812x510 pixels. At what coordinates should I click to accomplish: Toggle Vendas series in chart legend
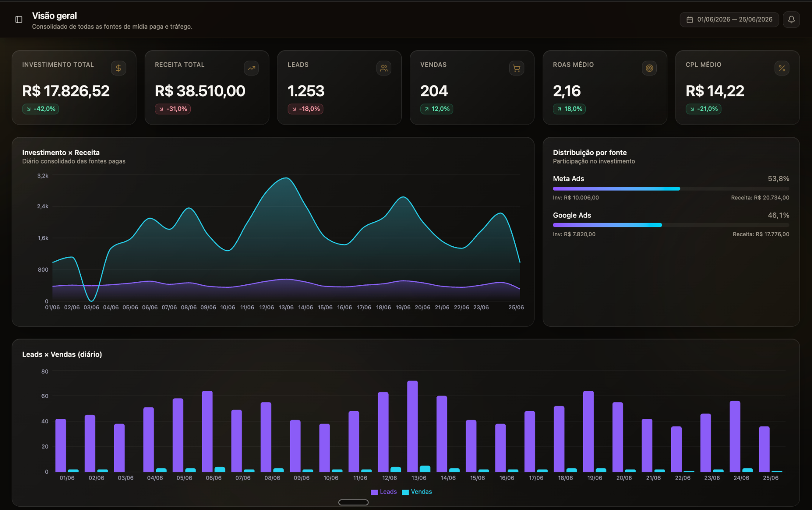(417, 492)
